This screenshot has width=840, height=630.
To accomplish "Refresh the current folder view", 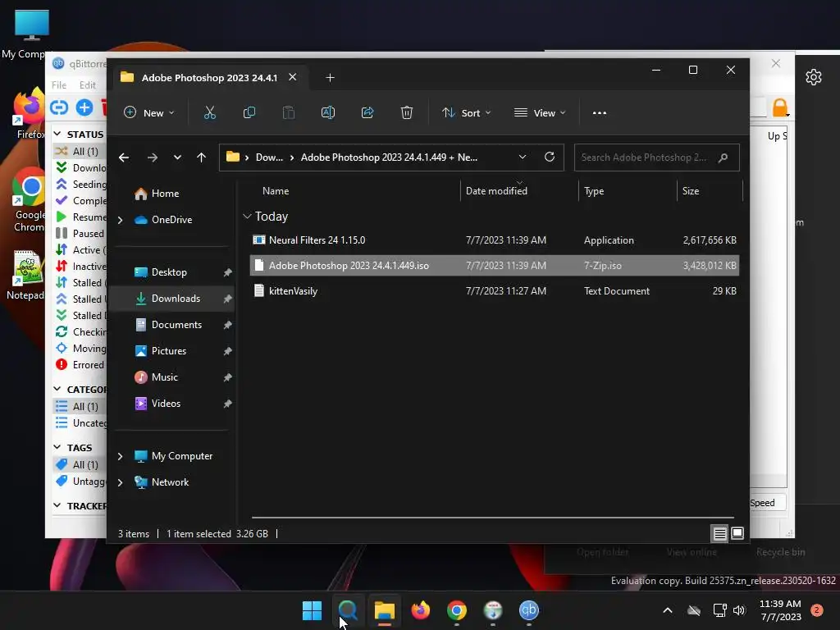I will [549, 157].
